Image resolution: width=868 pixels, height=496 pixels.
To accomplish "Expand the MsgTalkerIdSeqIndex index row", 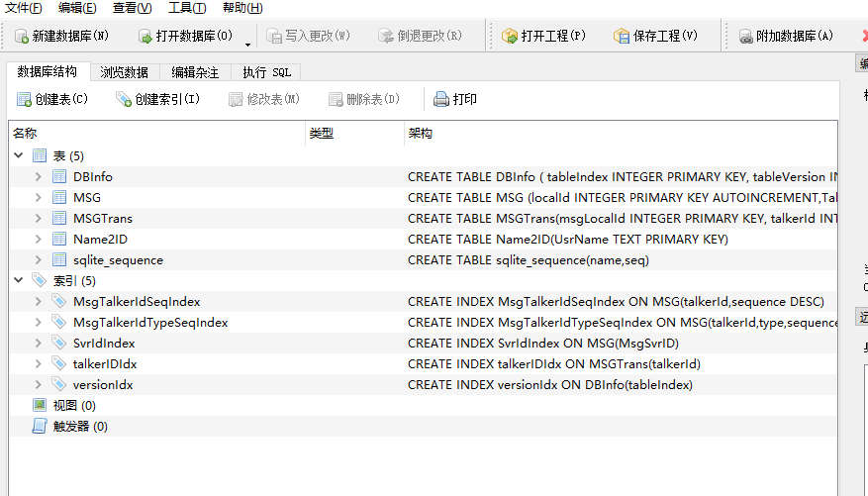I will coord(39,301).
